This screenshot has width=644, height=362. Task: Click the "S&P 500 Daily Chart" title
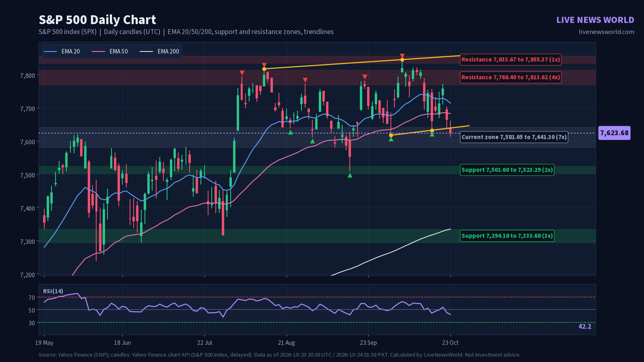(x=97, y=20)
